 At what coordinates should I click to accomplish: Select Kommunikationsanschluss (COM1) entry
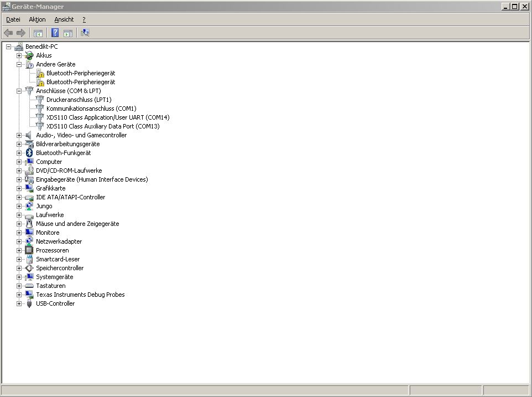91,109
